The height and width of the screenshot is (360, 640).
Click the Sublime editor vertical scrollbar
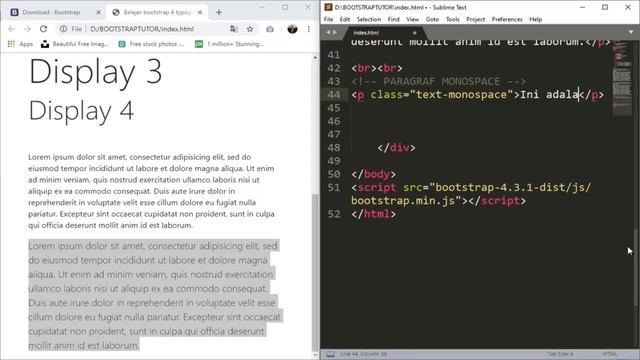point(636,267)
